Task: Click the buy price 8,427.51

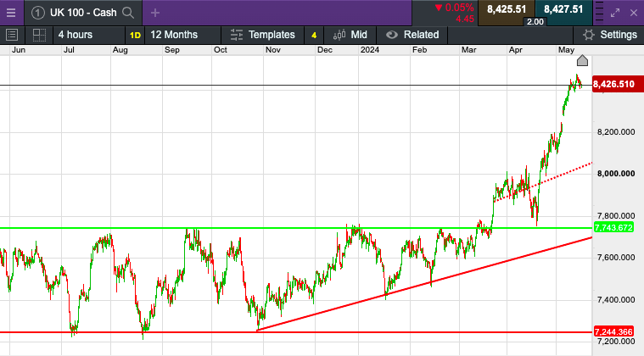Action: (563, 9)
